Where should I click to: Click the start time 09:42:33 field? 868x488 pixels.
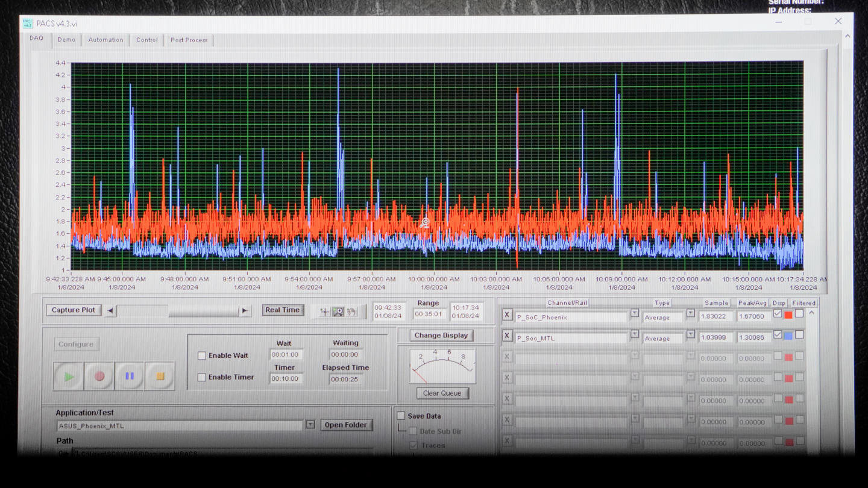click(388, 311)
